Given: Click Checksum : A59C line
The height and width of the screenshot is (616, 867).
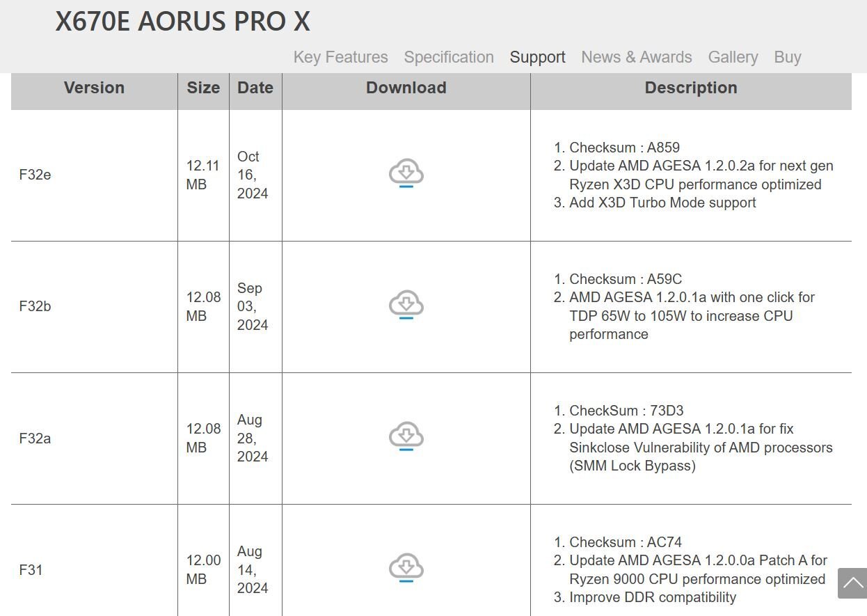Looking at the screenshot, I should coord(626,279).
